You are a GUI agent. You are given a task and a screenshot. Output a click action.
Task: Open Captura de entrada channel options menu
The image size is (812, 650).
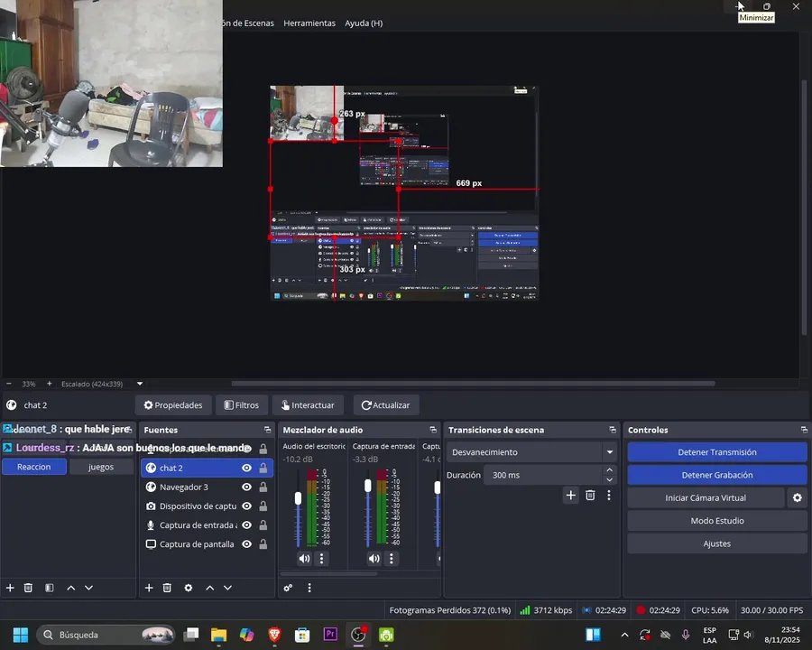tap(392, 558)
